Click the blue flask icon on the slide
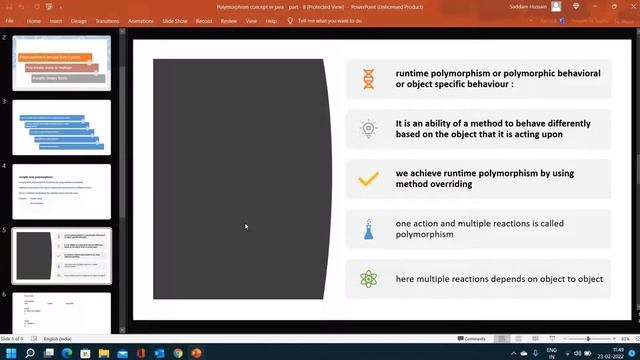Viewport: 640px width, 360px height. click(x=368, y=229)
